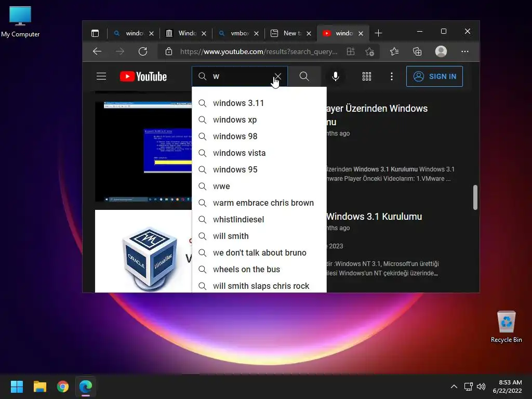This screenshot has width=532, height=399.
Task: Open video titled 'Windows 3.1 Kurulumu'
Action: [374, 217]
